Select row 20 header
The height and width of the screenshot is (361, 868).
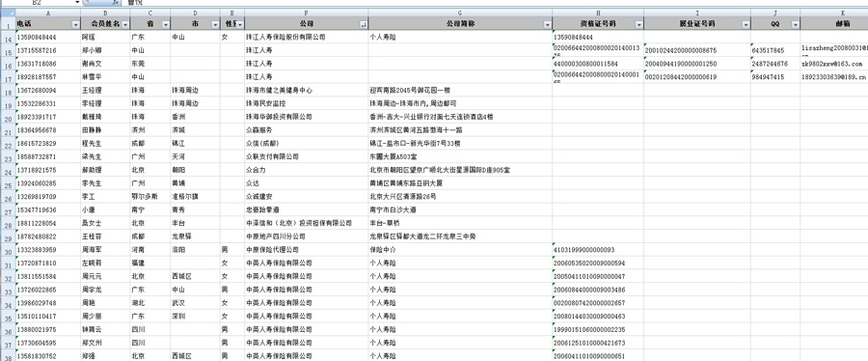(x=7, y=117)
